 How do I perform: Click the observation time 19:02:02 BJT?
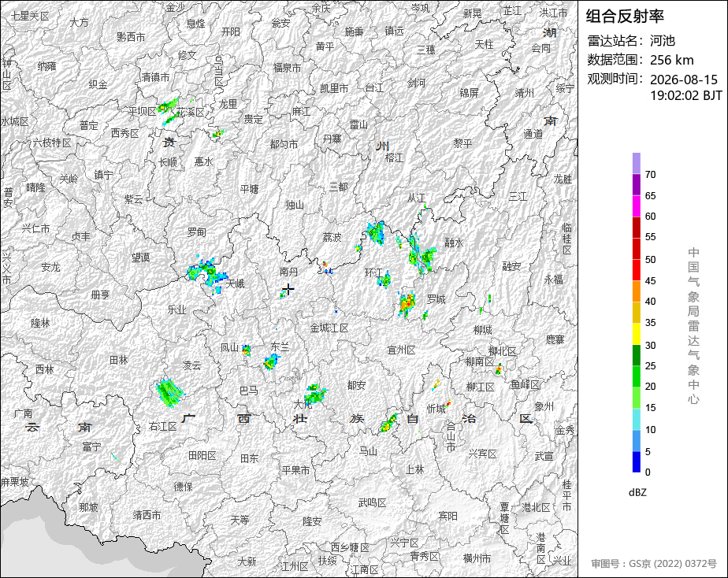click(x=685, y=95)
